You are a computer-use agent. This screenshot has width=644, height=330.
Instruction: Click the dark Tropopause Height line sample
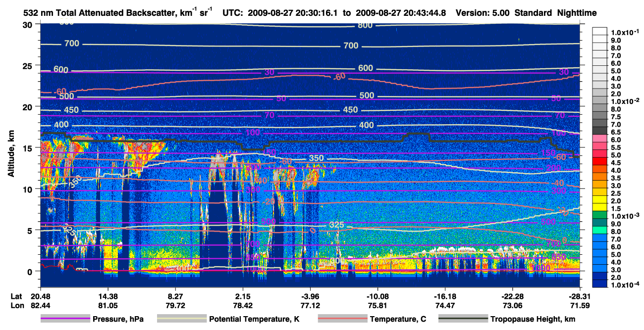point(463,319)
